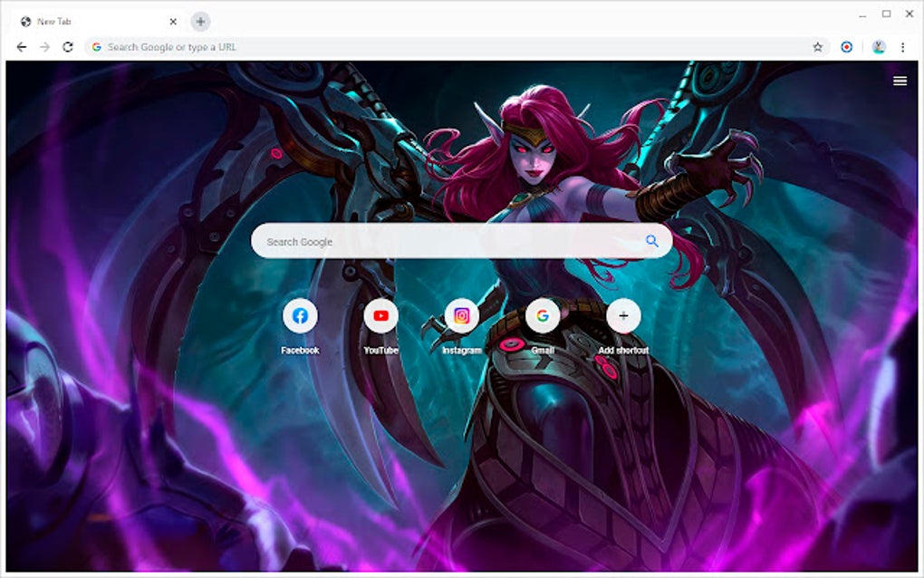Image resolution: width=924 pixels, height=578 pixels.
Task: Open the YouTube shortcut
Action: pos(380,316)
